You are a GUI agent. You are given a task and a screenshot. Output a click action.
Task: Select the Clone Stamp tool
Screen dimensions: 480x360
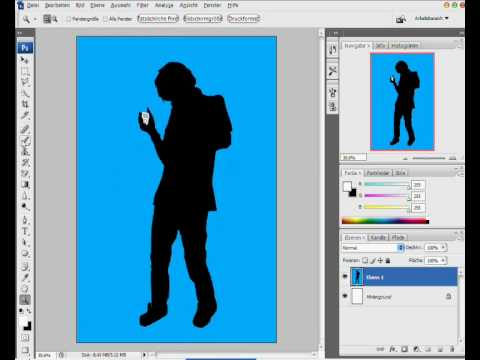click(25, 152)
